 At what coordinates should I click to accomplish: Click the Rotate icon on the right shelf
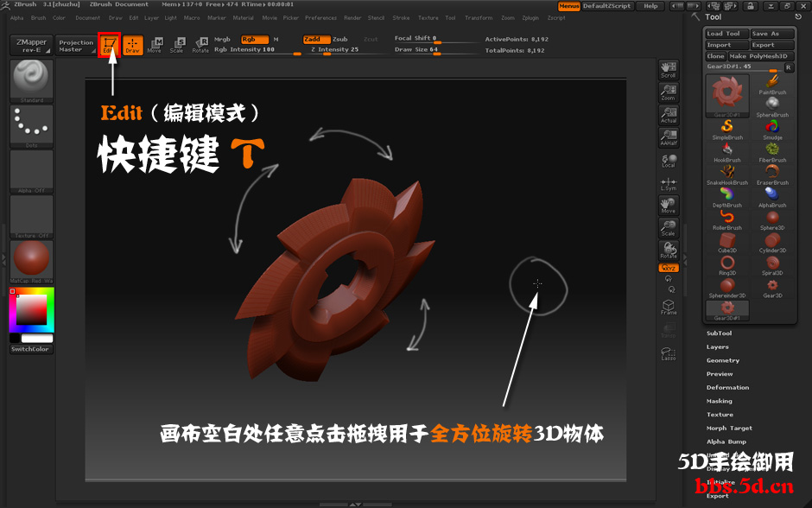[x=669, y=251]
